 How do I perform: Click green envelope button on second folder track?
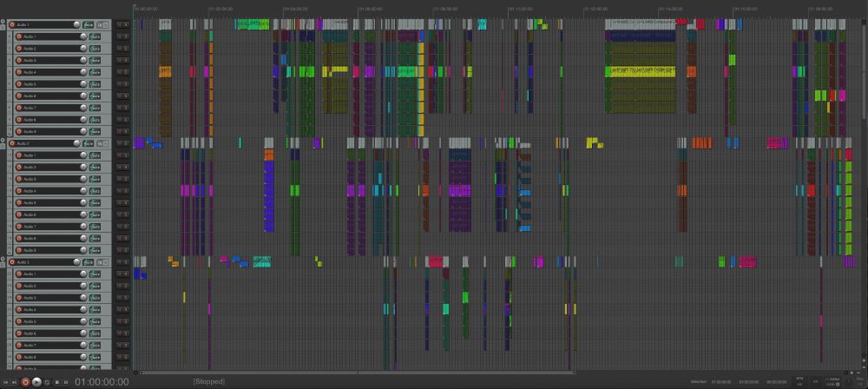coord(88,143)
